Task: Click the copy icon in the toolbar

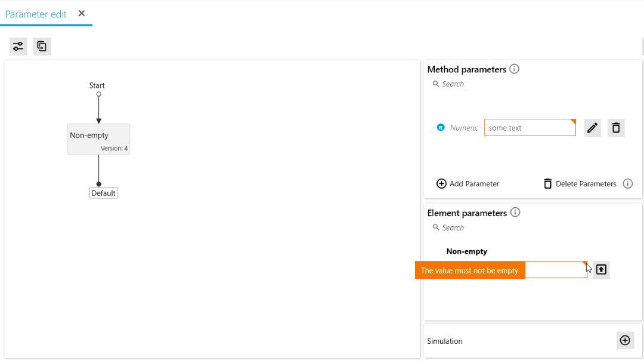Action: point(42,47)
